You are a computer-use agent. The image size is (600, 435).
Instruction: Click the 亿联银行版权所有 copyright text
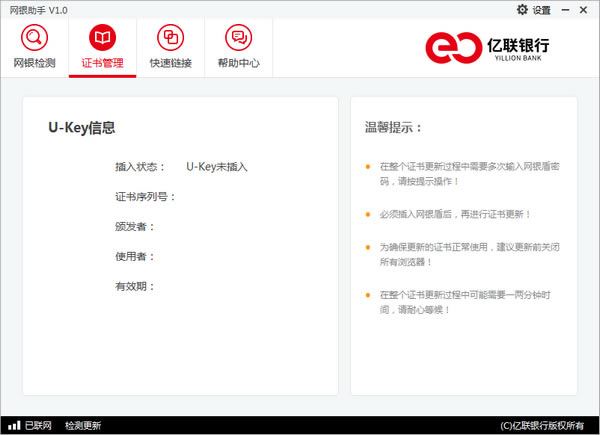pyautogui.click(x=547, y=425)
